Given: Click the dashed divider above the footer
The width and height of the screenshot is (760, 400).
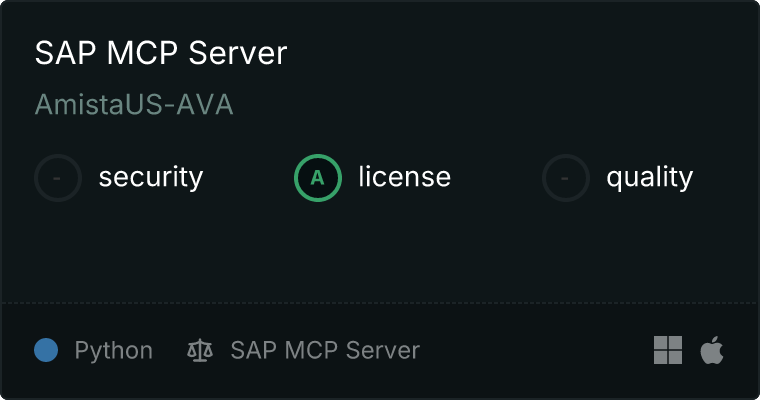Looking at the screenshot, I should pos(380,302).
